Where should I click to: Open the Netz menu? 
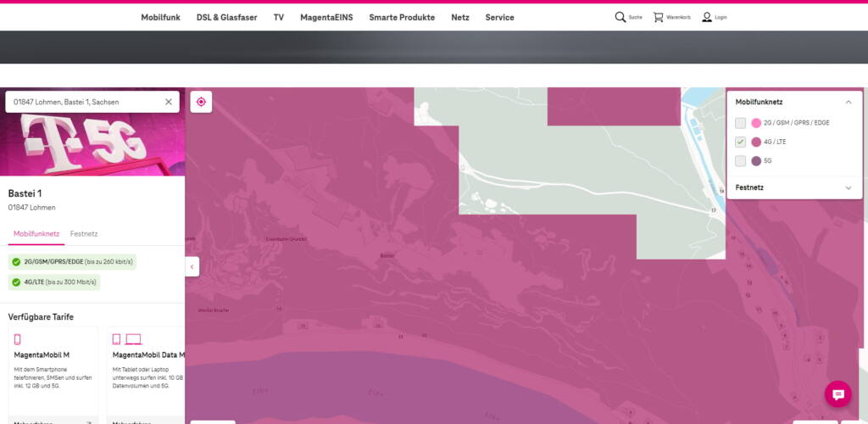pyautogui.click(x=460, y=17)
